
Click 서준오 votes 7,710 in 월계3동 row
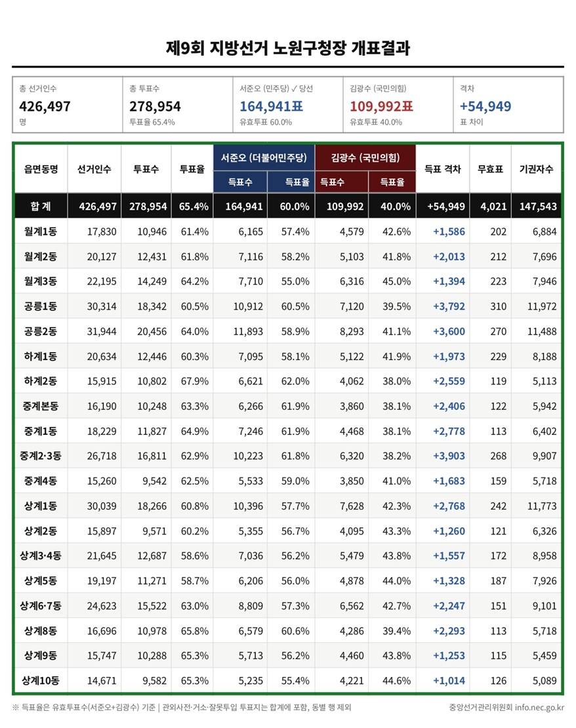tap(251, 281)
